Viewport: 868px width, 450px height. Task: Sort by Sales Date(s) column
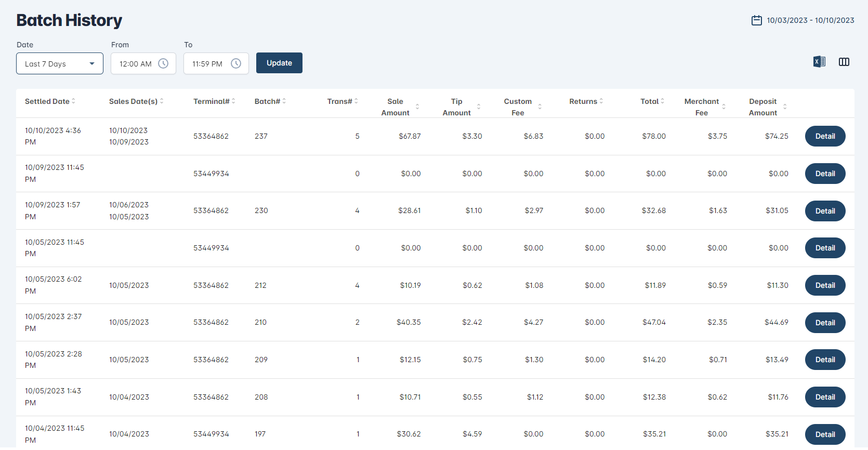(136, 101)
